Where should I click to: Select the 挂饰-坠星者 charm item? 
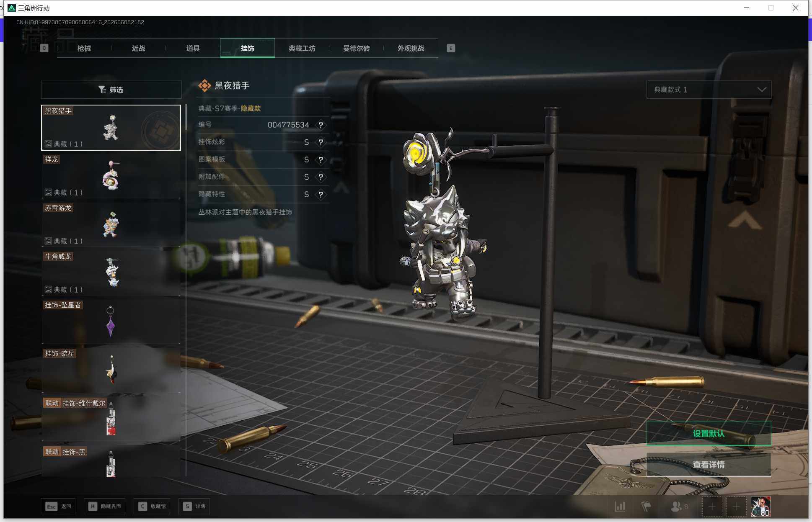(x=111, y=321)
